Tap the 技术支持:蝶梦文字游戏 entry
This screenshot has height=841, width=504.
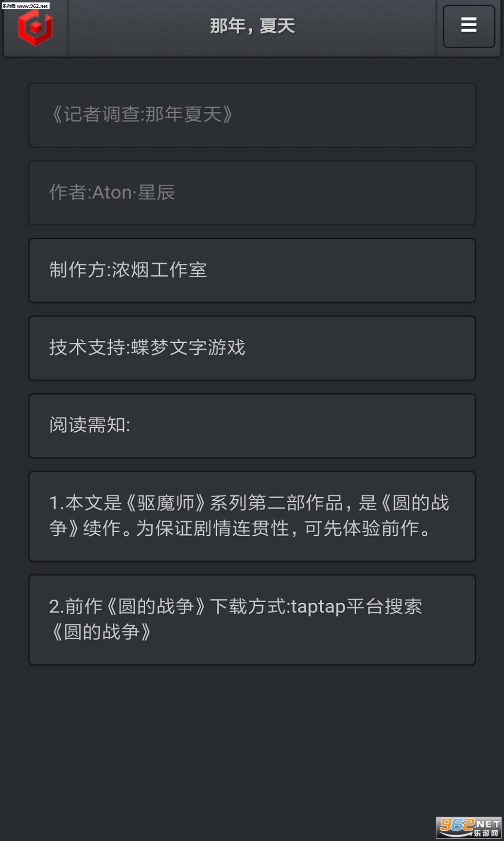pyautogui.click(x=252, y=348)
